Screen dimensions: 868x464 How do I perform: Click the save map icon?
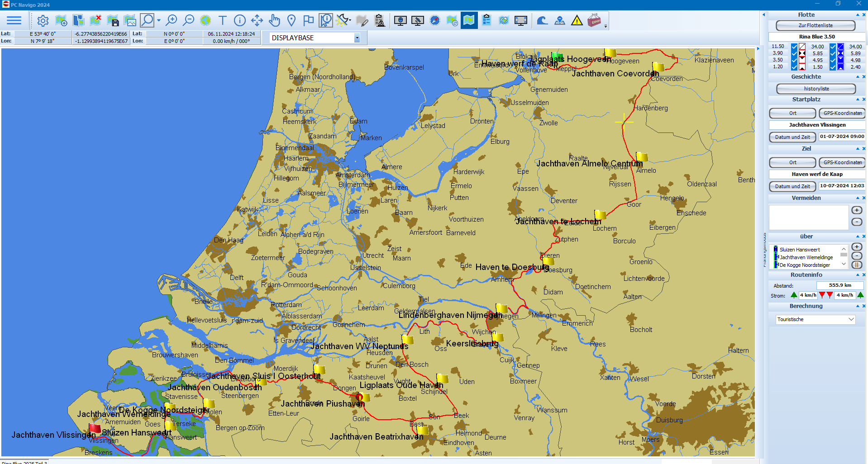[113, 20]
